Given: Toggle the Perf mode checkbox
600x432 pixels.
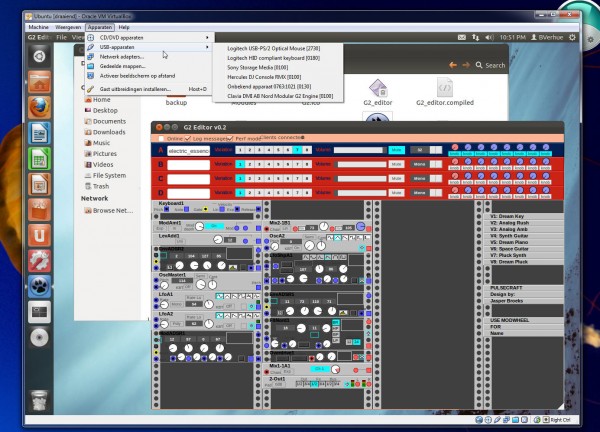Looking at the screenshot, I should click(x=230, y=139).
